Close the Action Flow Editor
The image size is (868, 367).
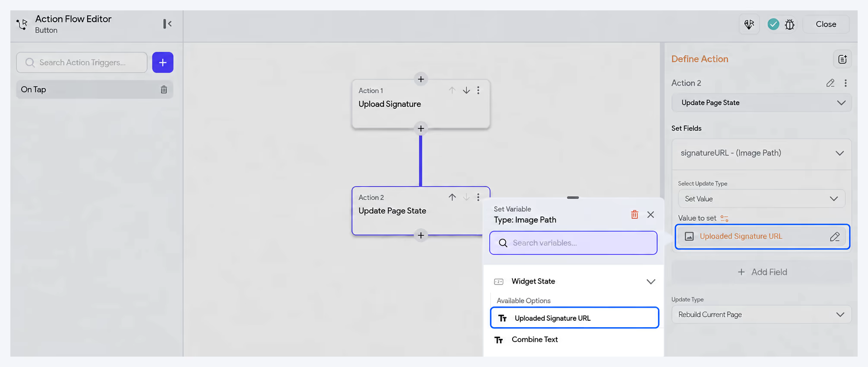point(826,24)
